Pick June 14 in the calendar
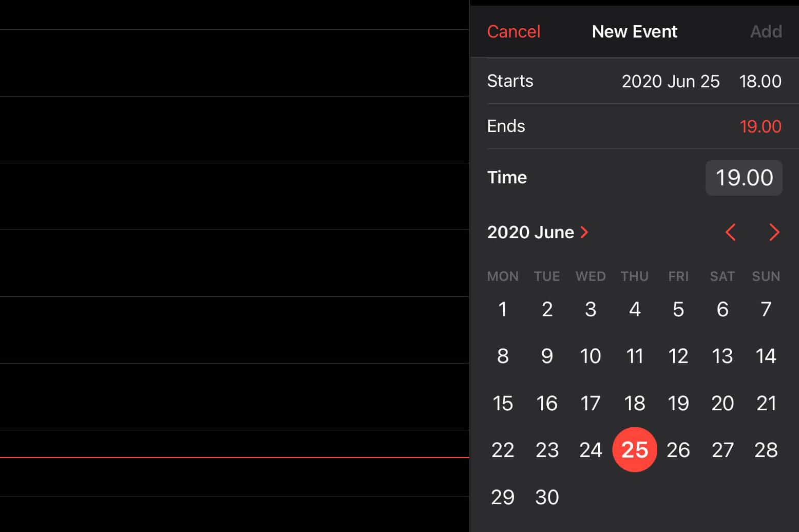Image resolution: width=799 pixels, height=532 pixels. pos(766,356)
